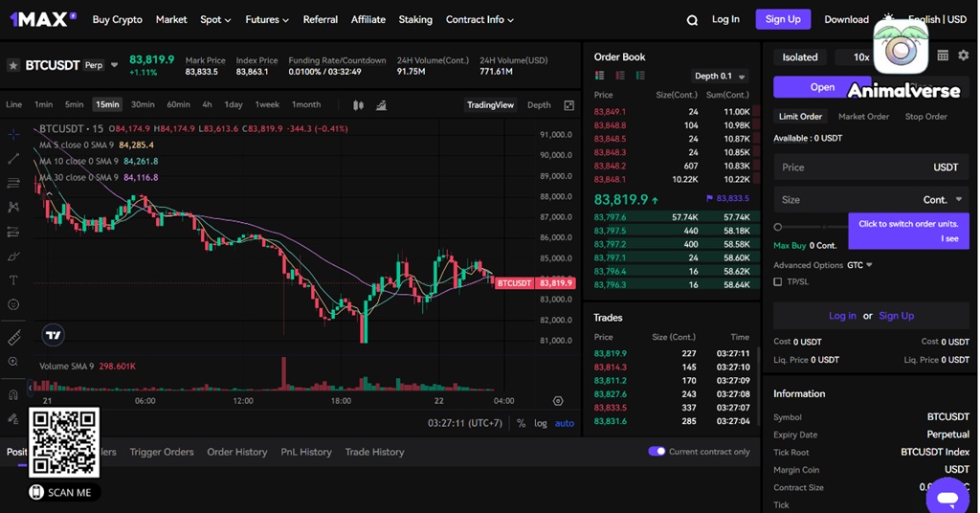Open chart timezone settings circle icon
This screenshot has width=980, height=513.
coord(558,401)
